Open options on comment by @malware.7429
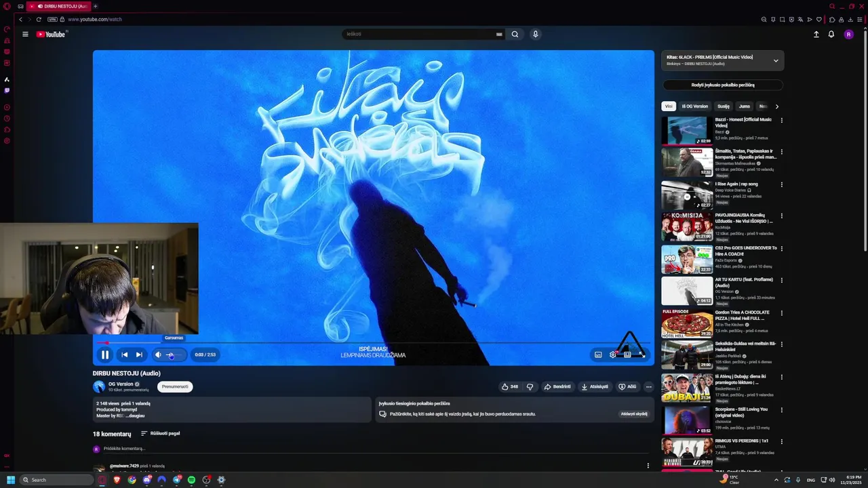The image size is (868, 488). point(648,466)
